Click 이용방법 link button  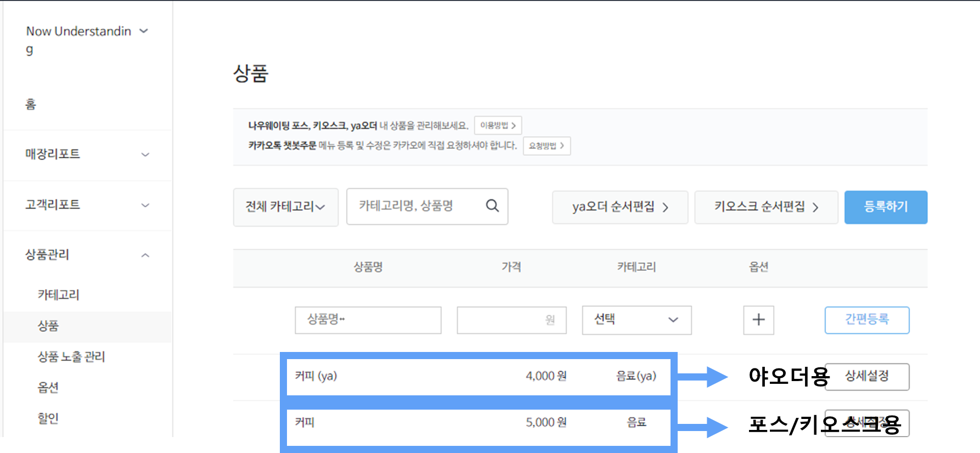[498, 125]
